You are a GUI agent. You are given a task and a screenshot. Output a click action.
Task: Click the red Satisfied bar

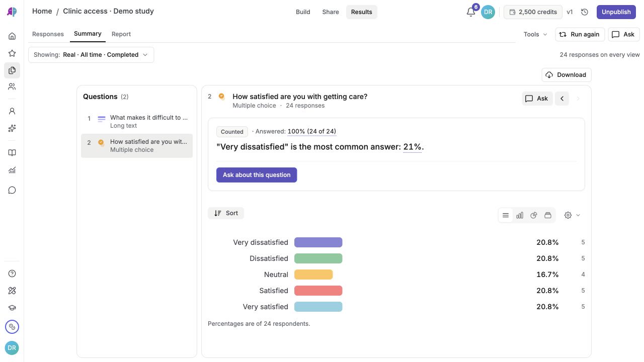click(318, 291)
